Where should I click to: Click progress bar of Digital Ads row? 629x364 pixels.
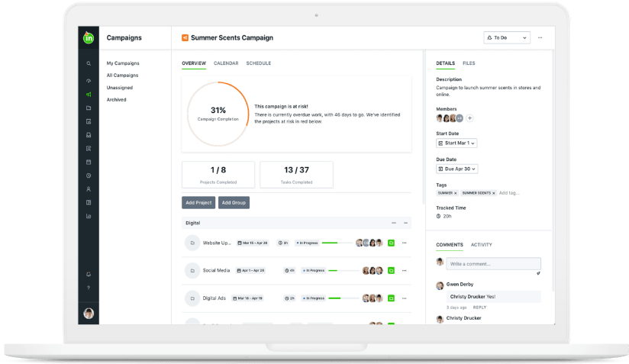[x=344, y=298]
